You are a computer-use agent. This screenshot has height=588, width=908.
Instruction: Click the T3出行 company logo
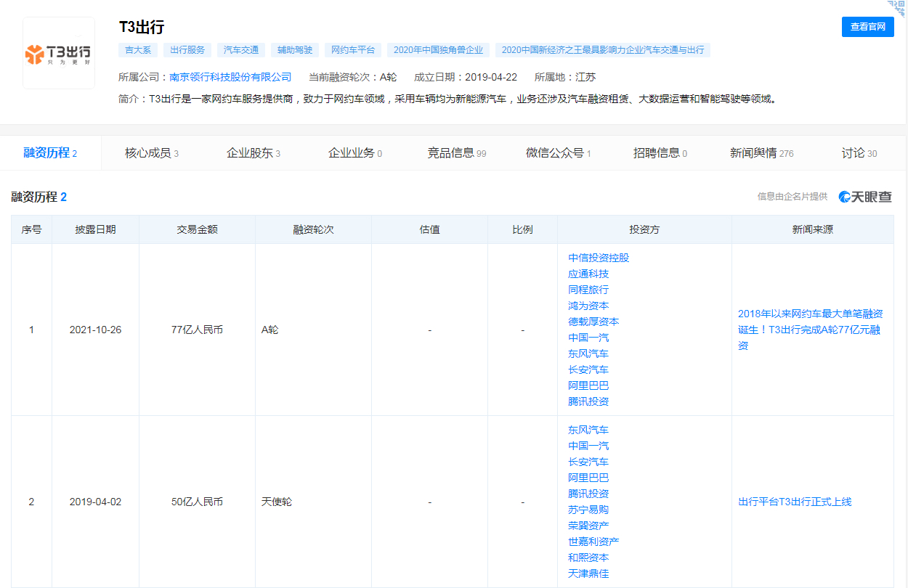(59, 53)
